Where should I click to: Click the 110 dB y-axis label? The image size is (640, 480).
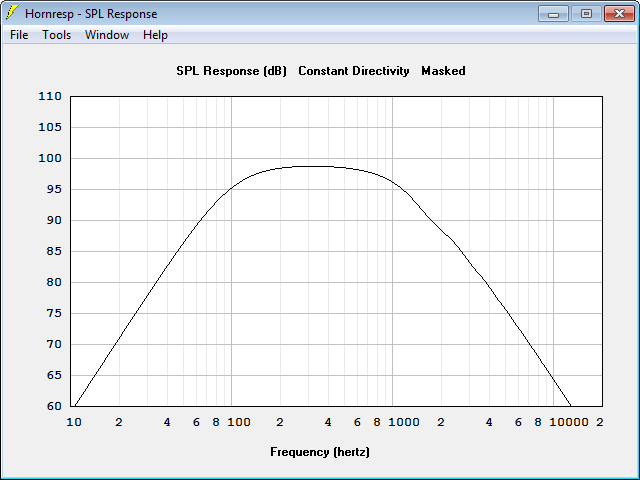pos(50,96)
